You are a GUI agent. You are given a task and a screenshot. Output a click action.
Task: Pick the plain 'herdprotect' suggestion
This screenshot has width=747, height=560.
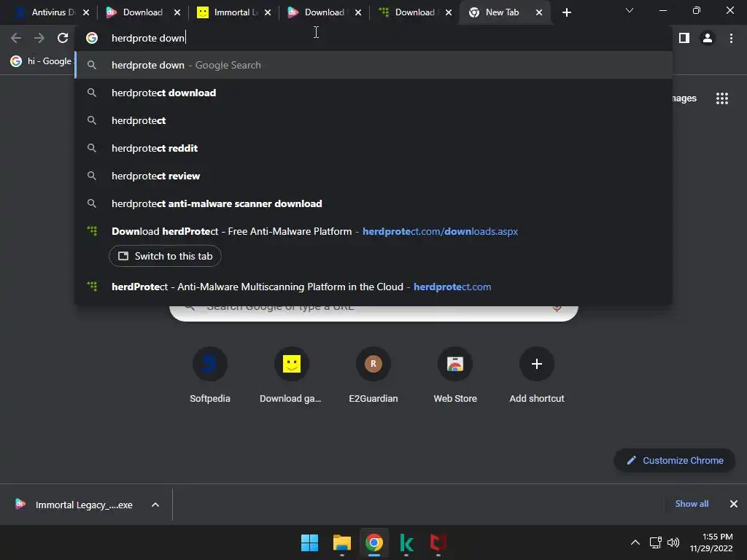(x=374, y=120)
